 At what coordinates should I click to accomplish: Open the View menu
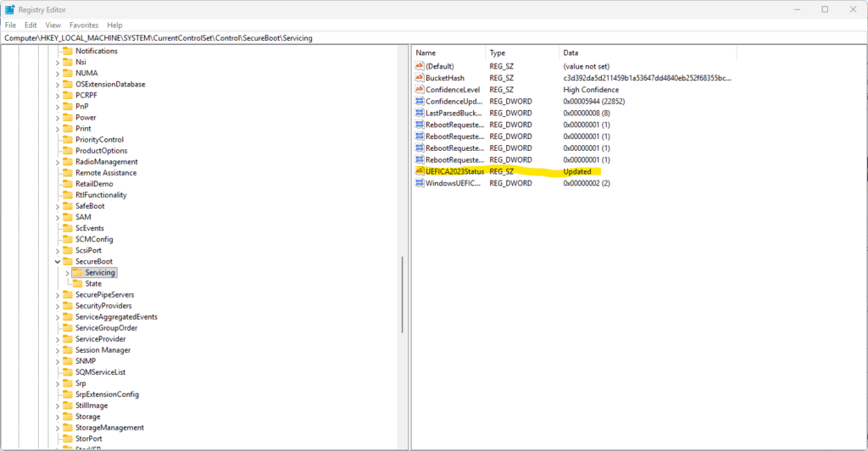pos(53,25)
